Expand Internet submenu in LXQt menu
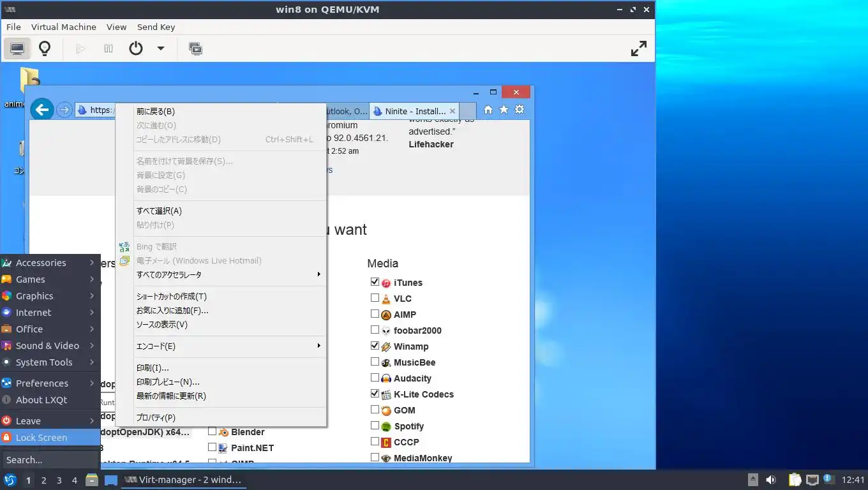 50,313
